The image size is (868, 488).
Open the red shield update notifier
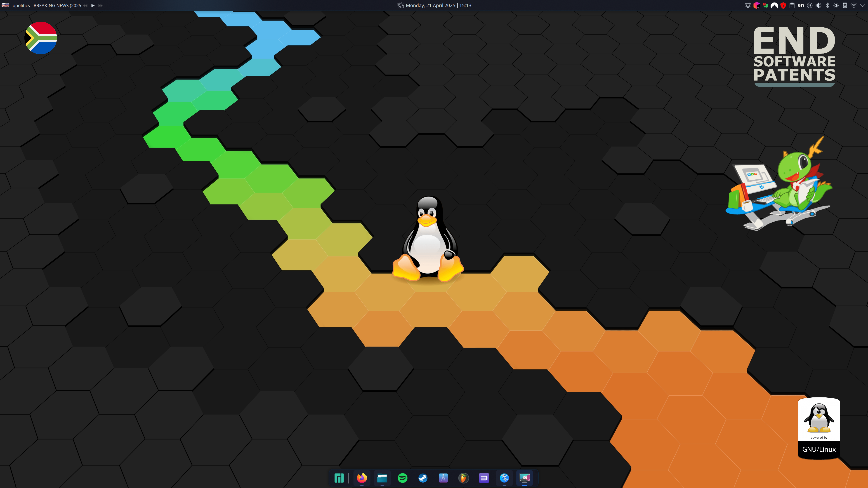[783, 5]
